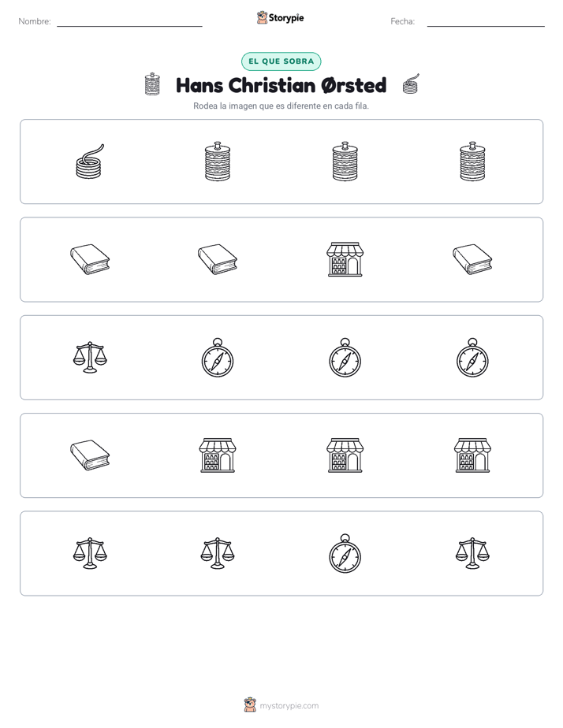Select the rightmost voltaic pile in row one
Viewport: 563px width, 728px height.
(x=472, y=161)
